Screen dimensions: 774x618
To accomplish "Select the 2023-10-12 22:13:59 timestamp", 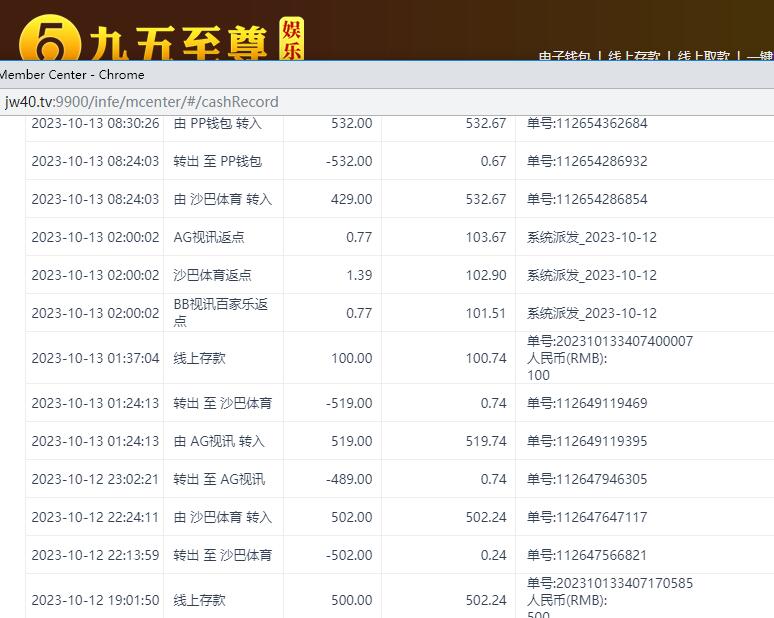I will pyautogui.click(x=95, y=555).
